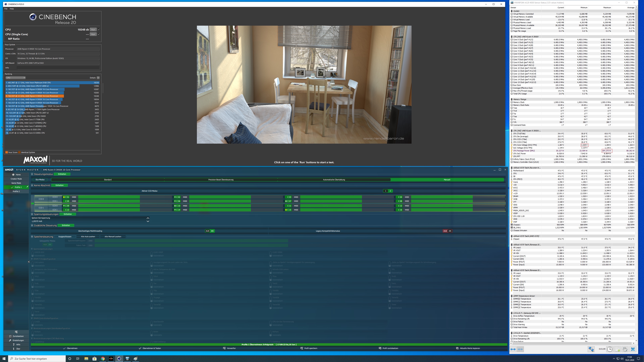This screenshot has height=362, width=644.
Task: Open the Windows notification center icon
Action: 638,358
